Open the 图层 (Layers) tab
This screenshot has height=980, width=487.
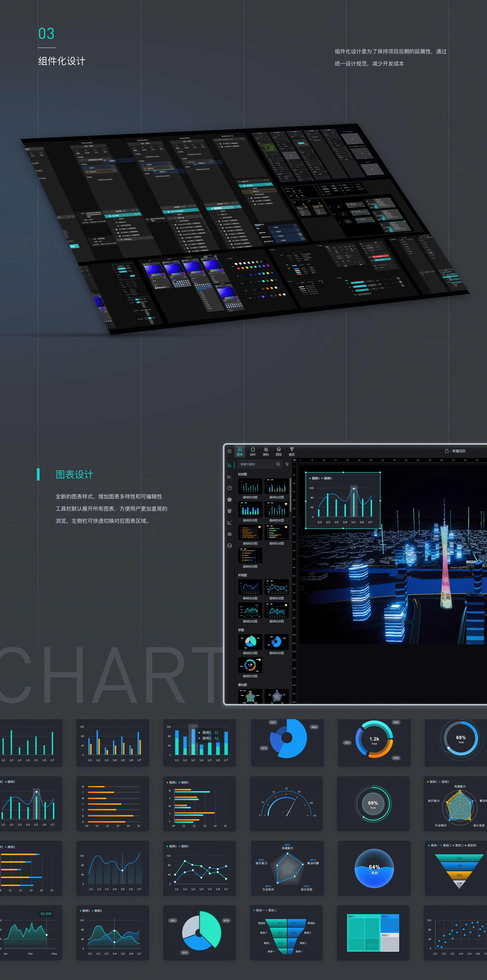[x=279, y=451]
